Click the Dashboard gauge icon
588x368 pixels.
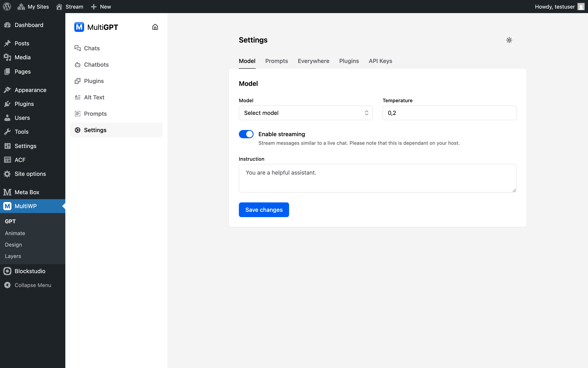pos(7,25)
